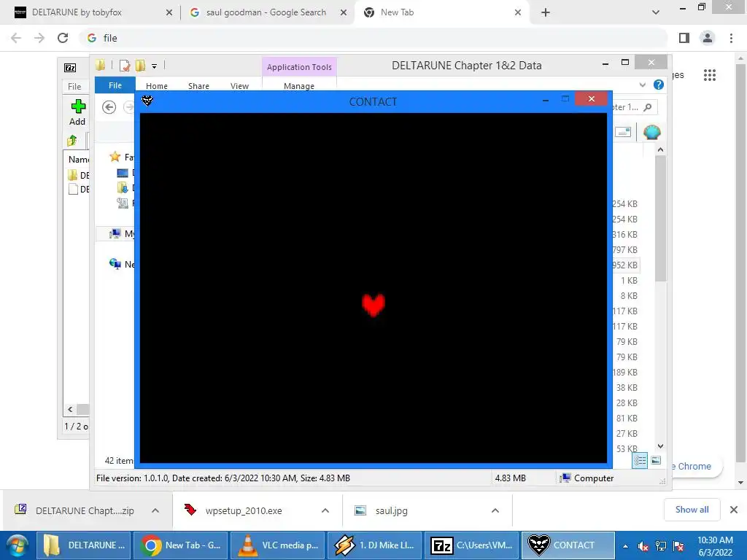747x560 pixels.
Task: Click the Explorer quick access Properties icon
Action: point(125,66)
